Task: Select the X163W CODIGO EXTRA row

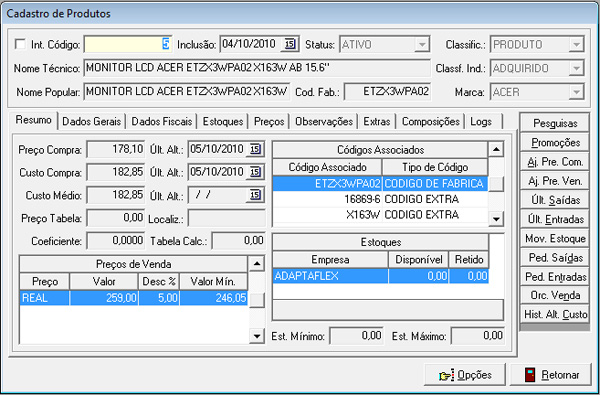Action: [380, 214]
